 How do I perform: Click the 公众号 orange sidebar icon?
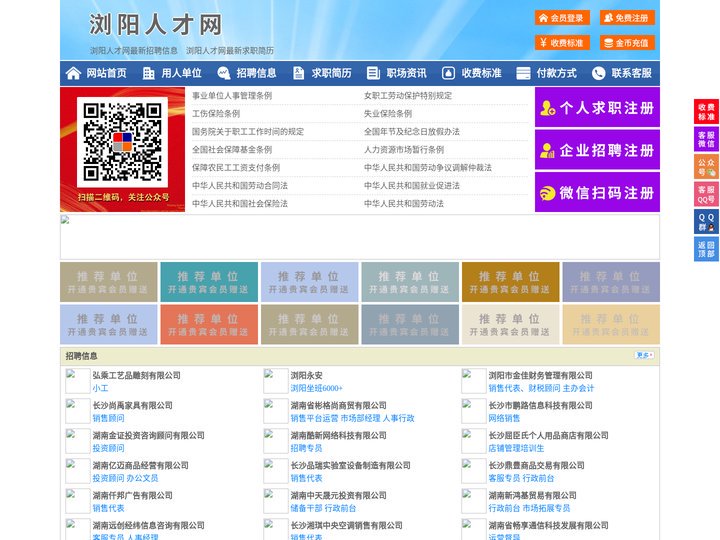click(706, 166)
